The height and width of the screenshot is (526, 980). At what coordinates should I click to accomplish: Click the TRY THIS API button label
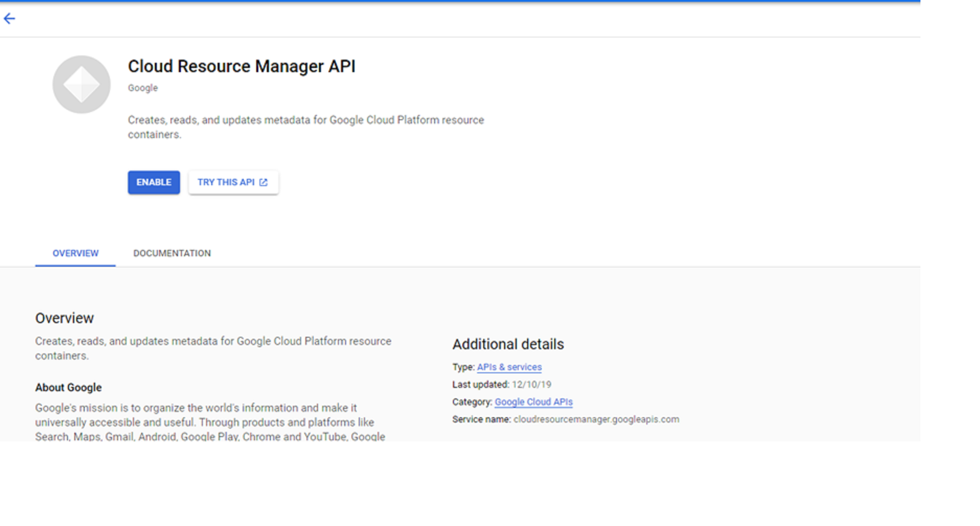(225, 182)
